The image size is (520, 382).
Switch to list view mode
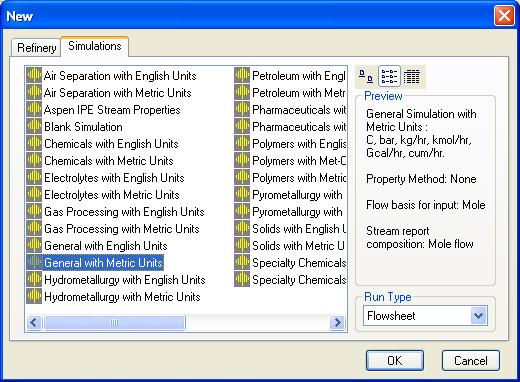tap(389, 76)
